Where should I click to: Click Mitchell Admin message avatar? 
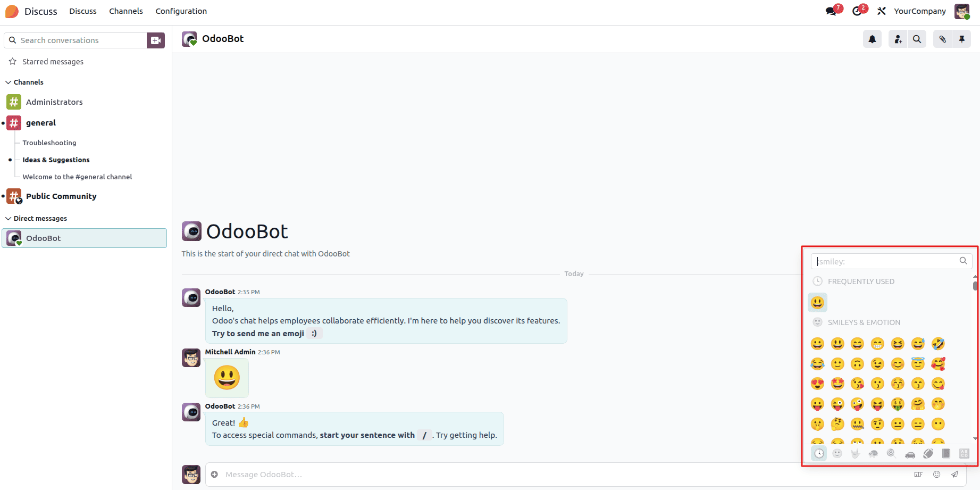click(x=191, y=358)
